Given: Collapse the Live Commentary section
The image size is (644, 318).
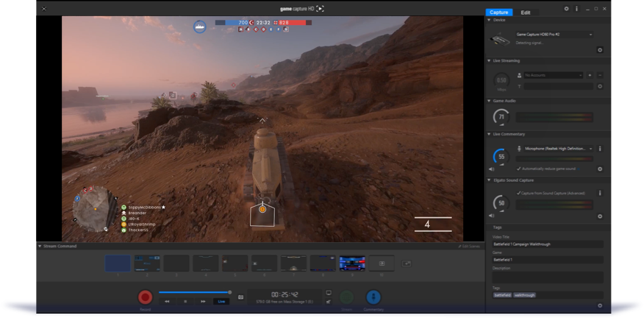Looking at the screenshot, I should tap(489, 134).
